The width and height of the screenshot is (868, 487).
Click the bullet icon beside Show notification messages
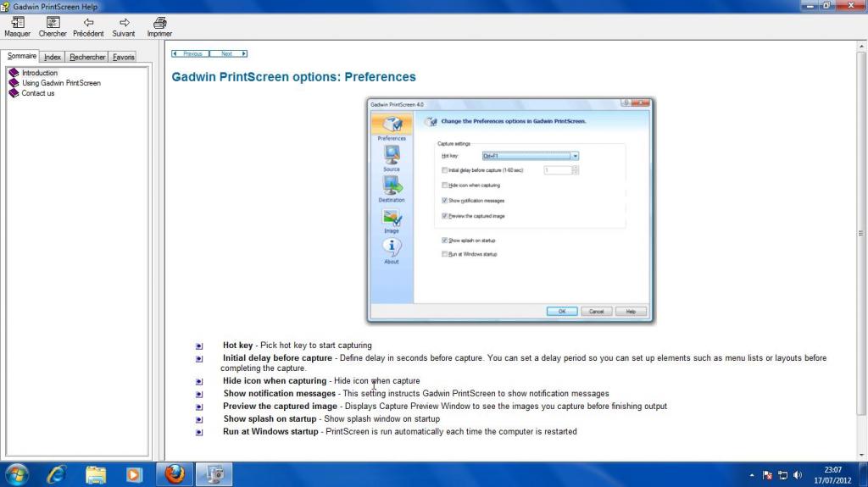[199, 395]
